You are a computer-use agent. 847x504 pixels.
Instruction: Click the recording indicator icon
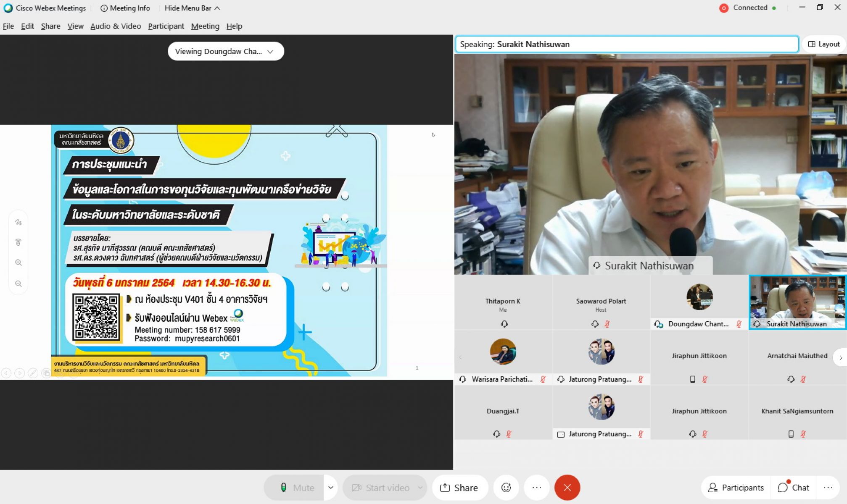[x=723, y=8]
